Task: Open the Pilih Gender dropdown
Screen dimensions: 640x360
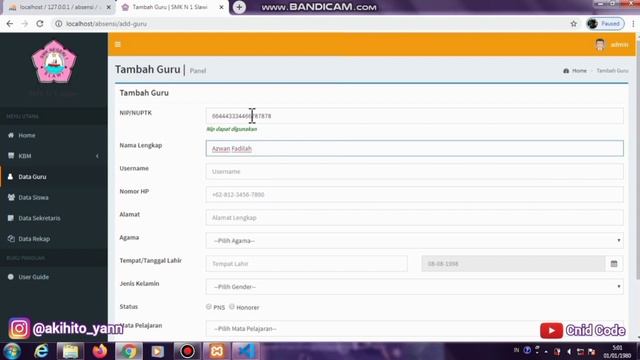Action: [x=414, y=287]
